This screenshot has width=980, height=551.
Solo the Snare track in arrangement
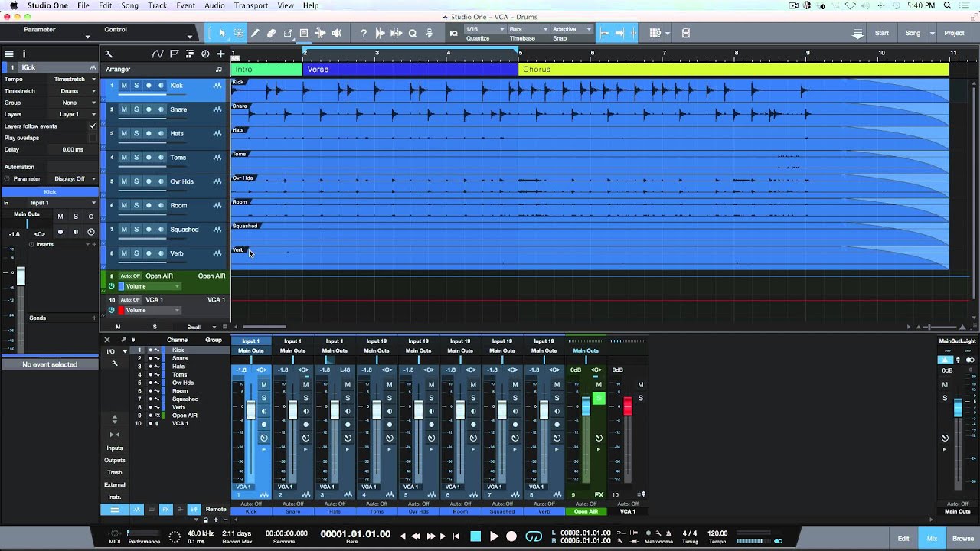click(x=136, y=109)
